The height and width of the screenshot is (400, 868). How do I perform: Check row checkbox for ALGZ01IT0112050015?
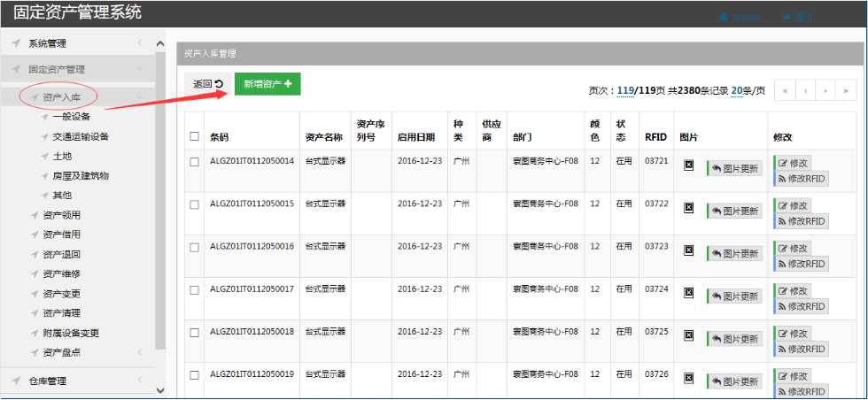(194, 204)
